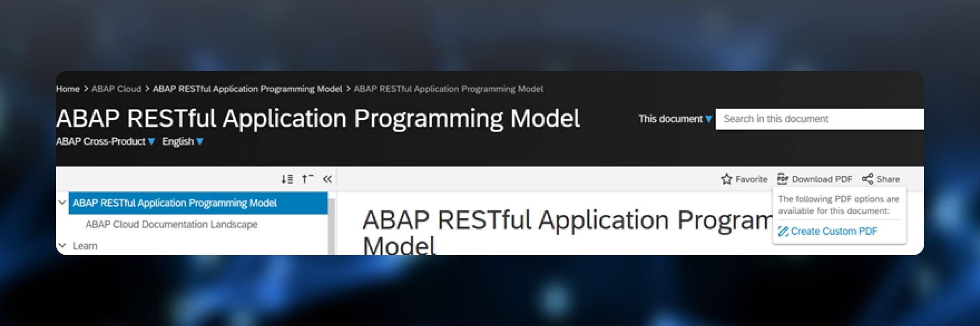Open the ABAP Cross-Product version dropdown
Image resolution: width=980 pixels, height=326 pixels.
105,142
